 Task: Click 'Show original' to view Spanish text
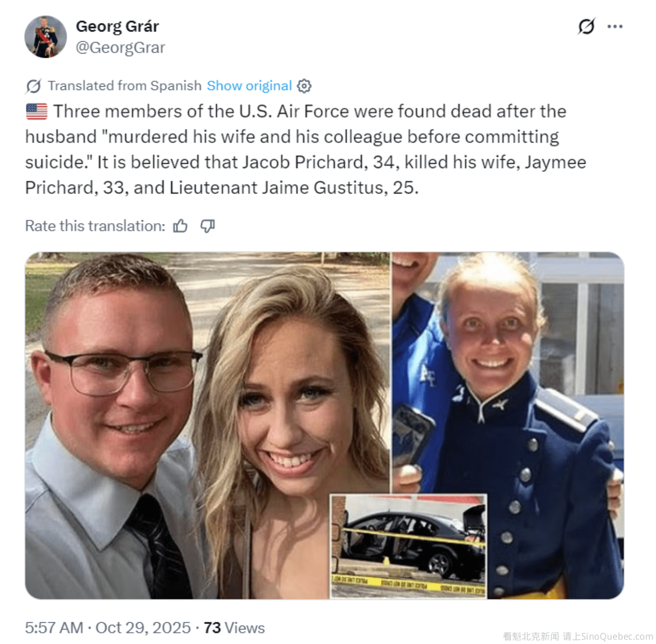tap(249, 86)
